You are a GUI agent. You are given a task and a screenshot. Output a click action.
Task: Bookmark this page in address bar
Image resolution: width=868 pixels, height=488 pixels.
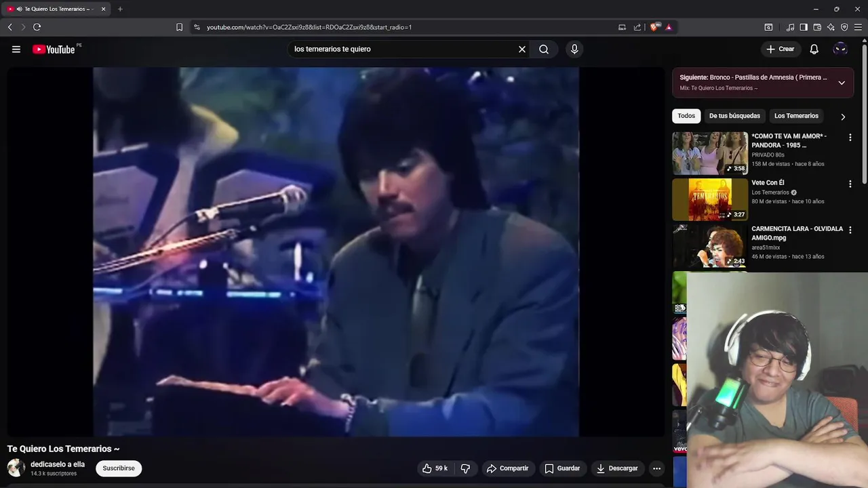click(179, 27)
